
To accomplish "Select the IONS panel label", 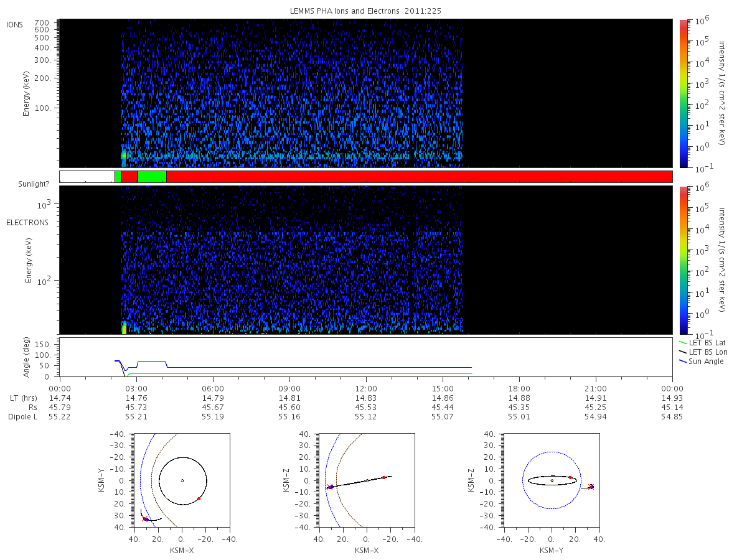I will (15, 25).
